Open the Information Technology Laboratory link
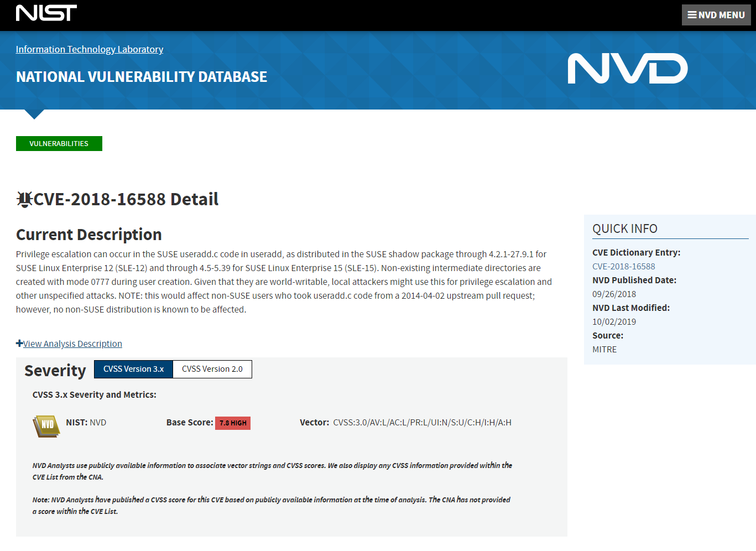Image resolution: width=756 pixels, height=551 pixels. click(x=90, y=49)
